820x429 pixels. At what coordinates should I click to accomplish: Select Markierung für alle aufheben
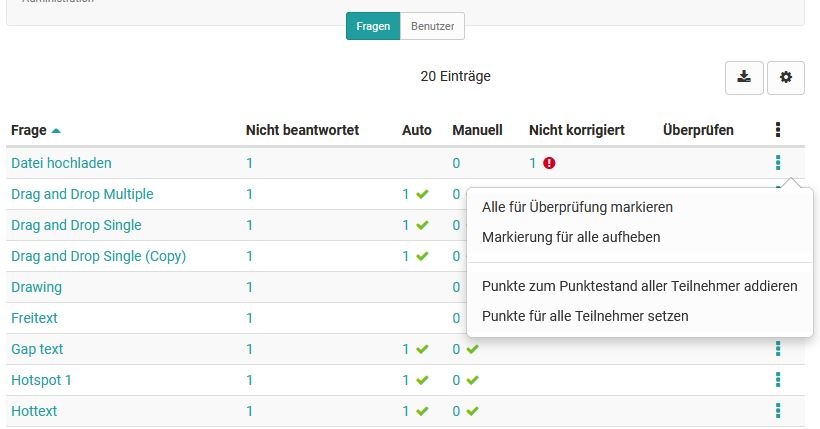571,237
